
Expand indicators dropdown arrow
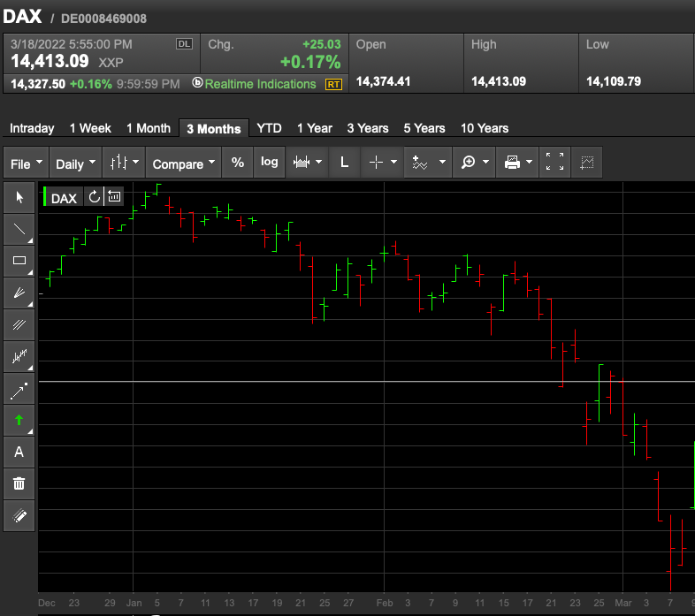442,163
